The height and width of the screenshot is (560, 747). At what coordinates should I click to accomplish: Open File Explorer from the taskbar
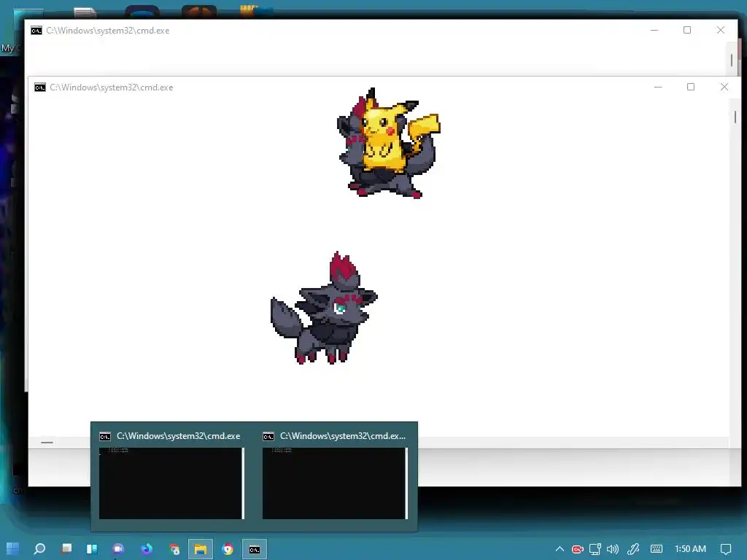(201, 549)
